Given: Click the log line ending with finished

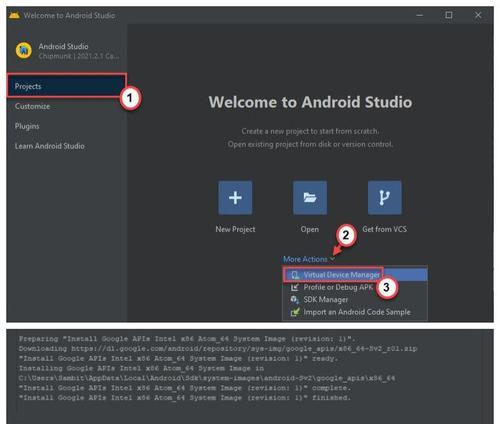Looking at the screenshot, I should [185, 398].
